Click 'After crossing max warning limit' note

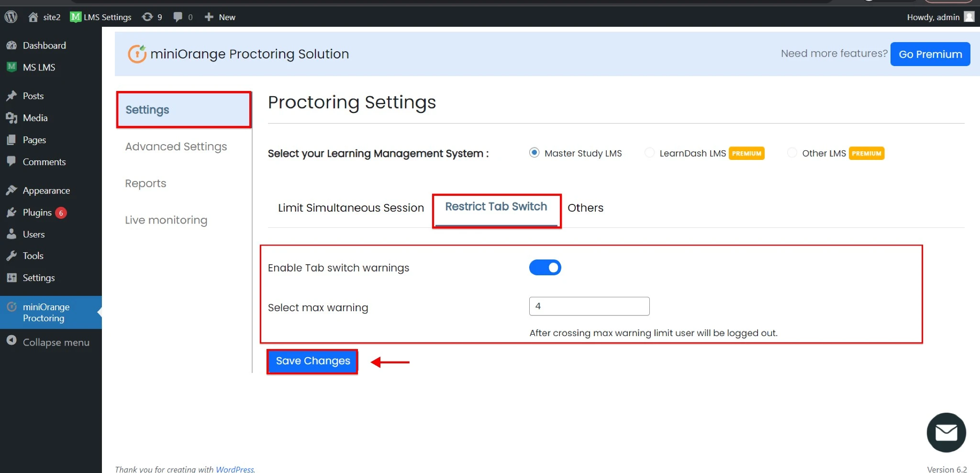(653, 333)
